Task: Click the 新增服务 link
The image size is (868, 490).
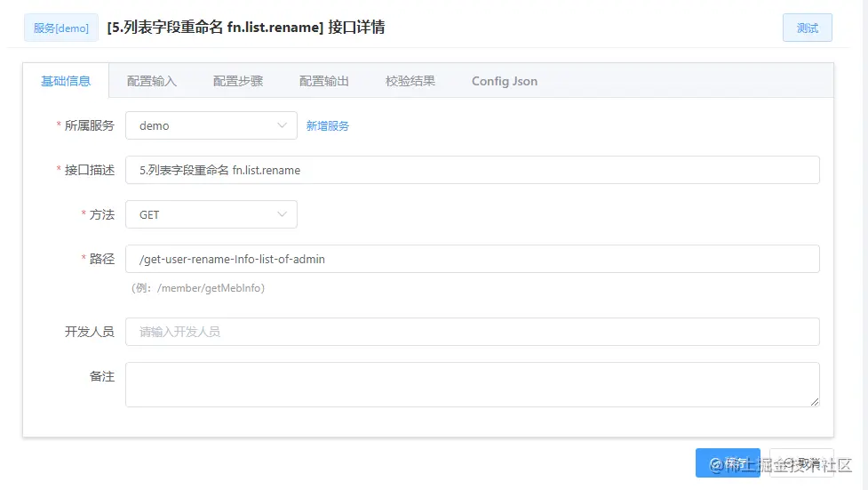Action: click(x=328, y=125)
